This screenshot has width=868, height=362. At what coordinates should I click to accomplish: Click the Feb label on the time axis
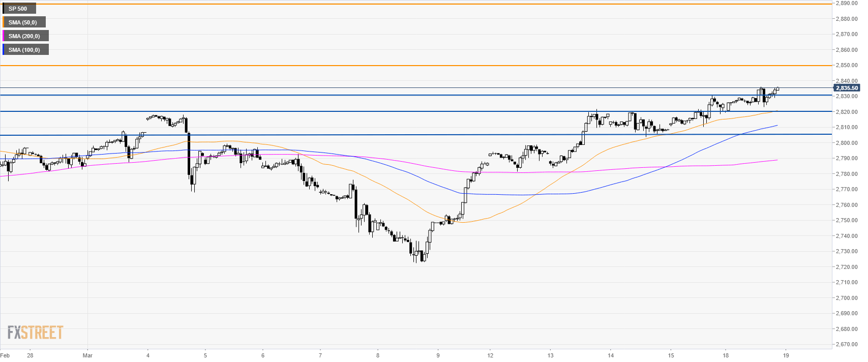point(5,355)
